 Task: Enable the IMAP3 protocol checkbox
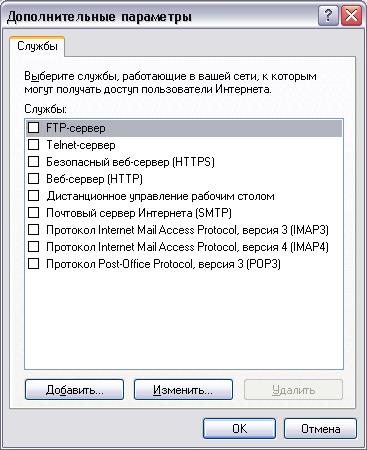(x=33, y=230)
